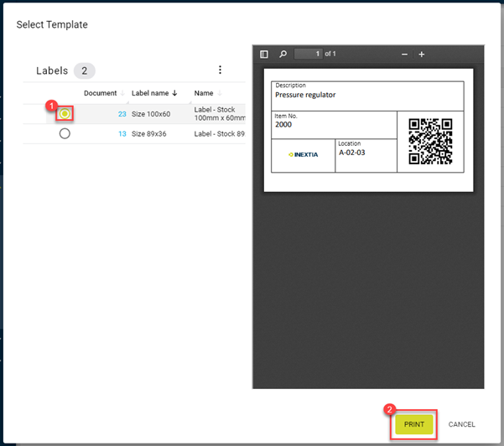Screen dimensions: 504x446
Task: Zoom in the label preview
Action: [x=422, y=54]
